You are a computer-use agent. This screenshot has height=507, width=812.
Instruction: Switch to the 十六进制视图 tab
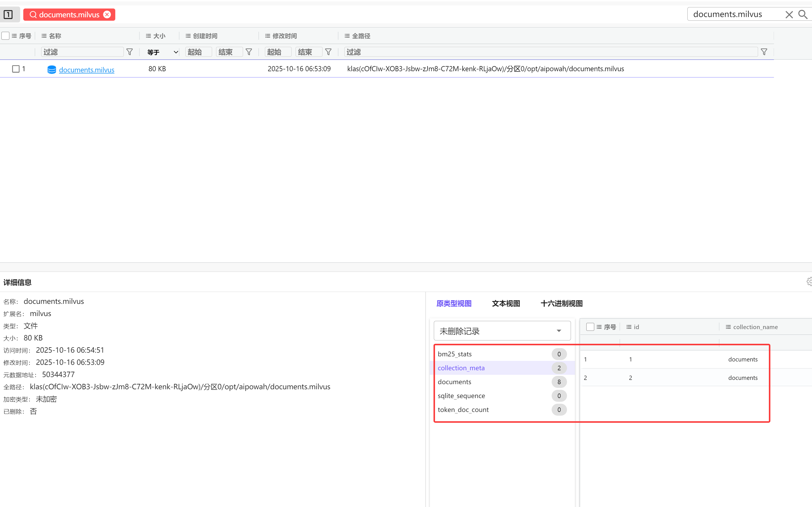[561, 304]
